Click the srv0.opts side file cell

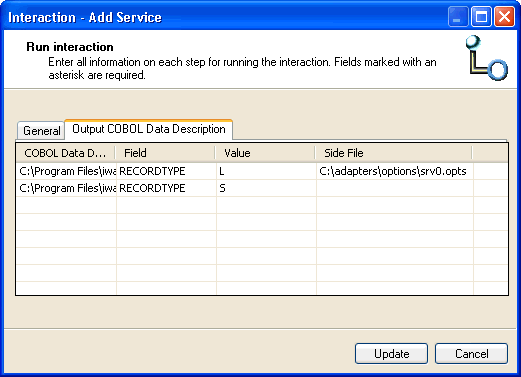(395, 171)
